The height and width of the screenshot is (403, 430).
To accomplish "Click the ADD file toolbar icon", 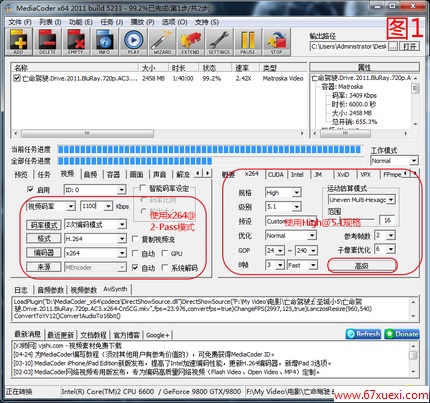I will pos(19,42).
